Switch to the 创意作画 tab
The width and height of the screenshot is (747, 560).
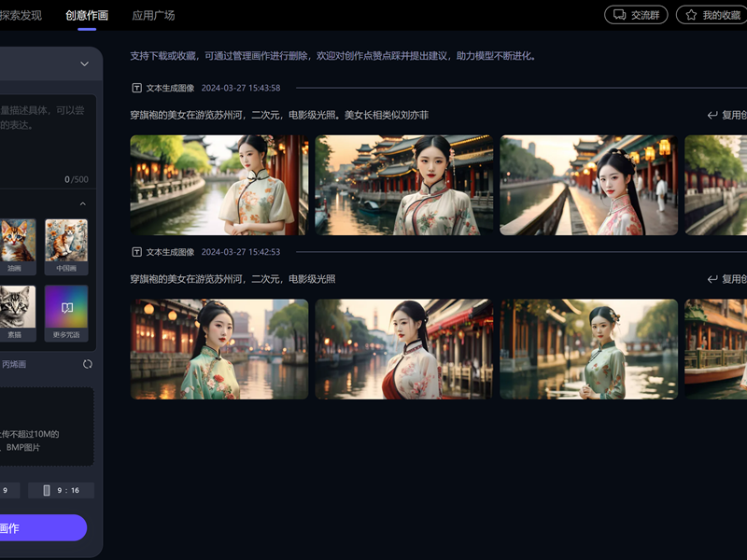pyautogui.click(x=87, y=15)
